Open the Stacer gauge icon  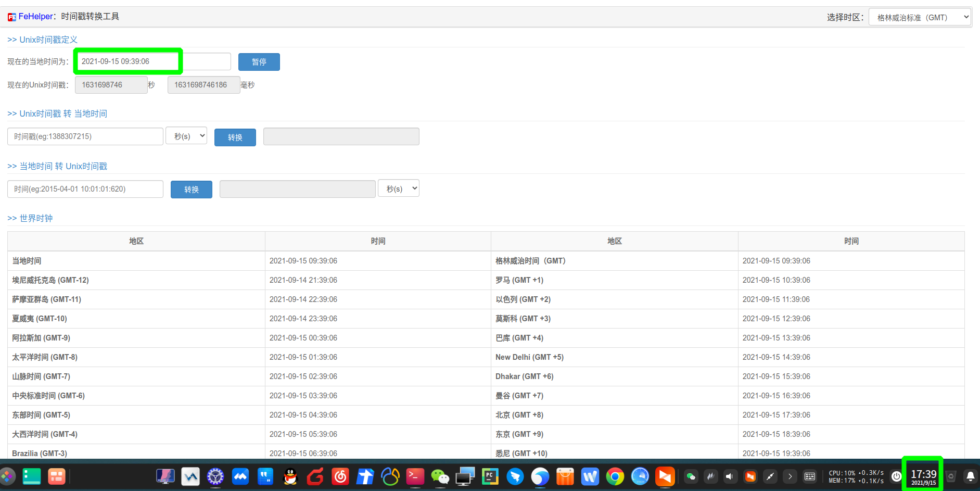click(640, 476)
